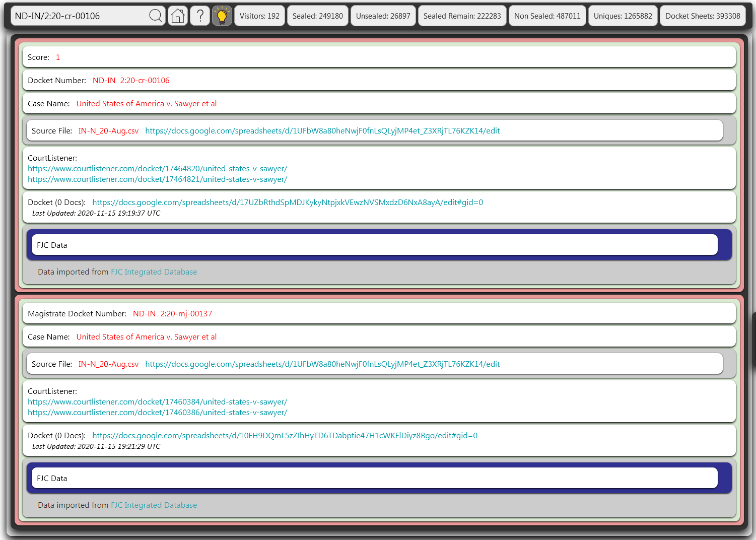This screenshot has height=540, width=756.
Task: Click the page scrollbar handle at right edge
Action: tap(753, 340)
